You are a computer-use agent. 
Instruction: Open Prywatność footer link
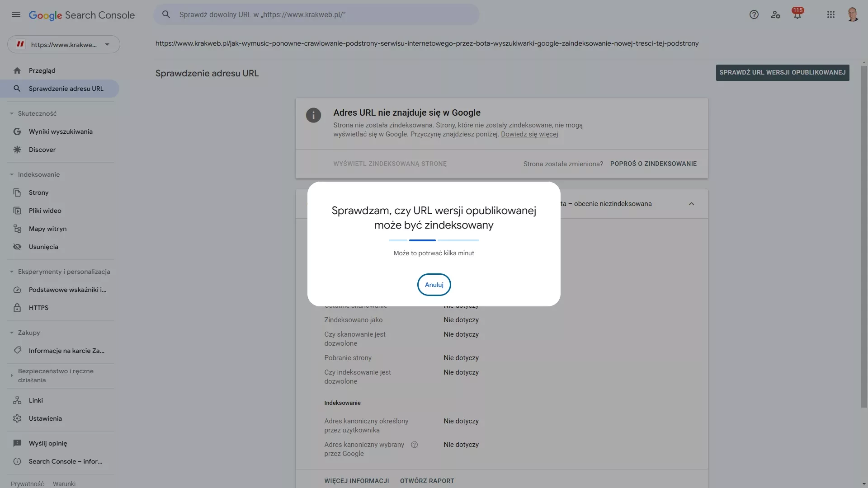[28, 484]
